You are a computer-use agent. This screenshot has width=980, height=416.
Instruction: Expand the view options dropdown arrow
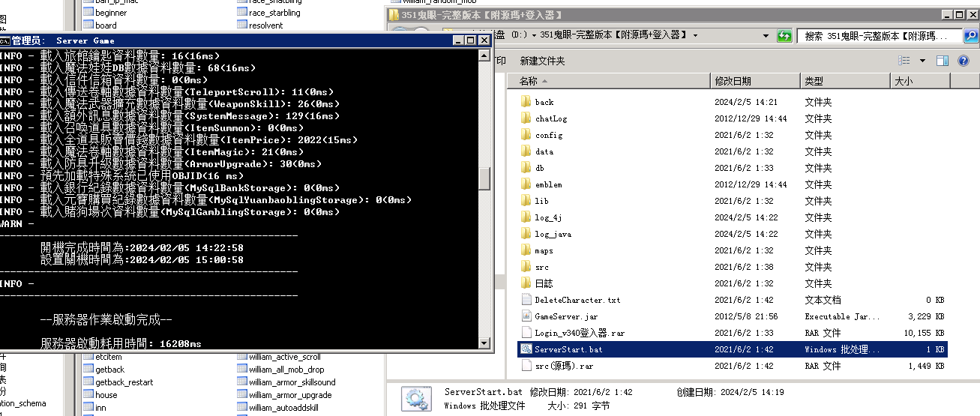click(922, 61)
